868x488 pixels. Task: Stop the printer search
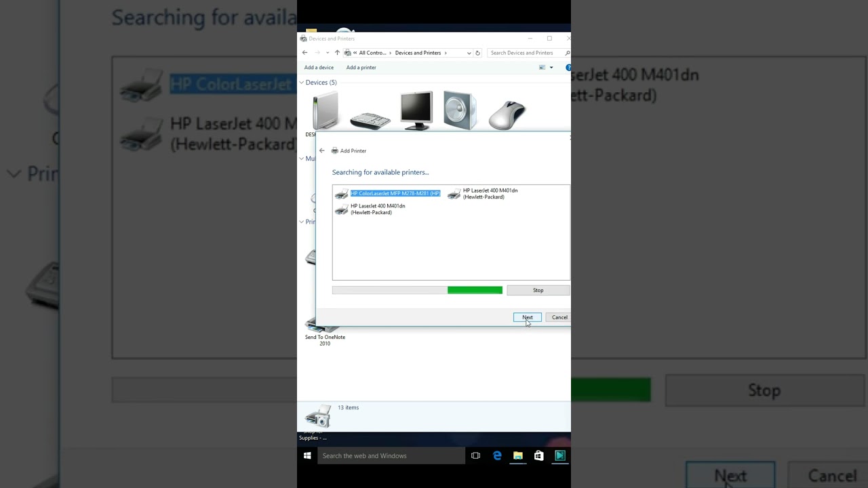pyautogui.click(x=538, y=290)
